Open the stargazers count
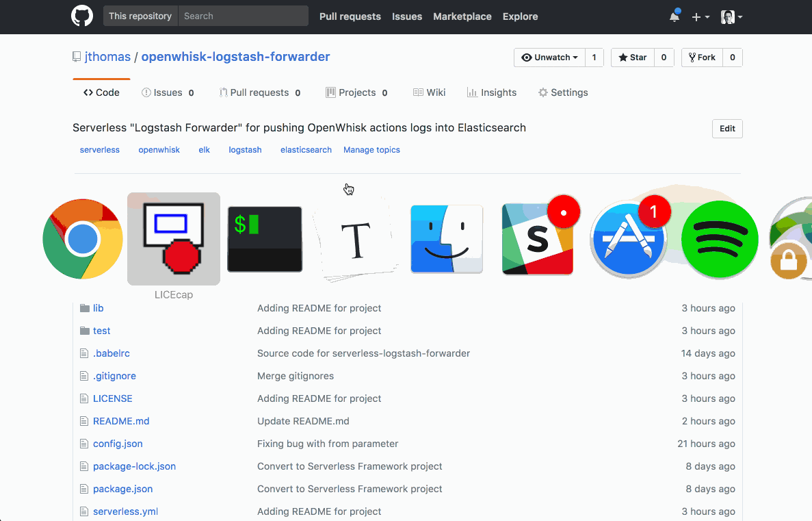This screenshot has width=812, height=521. (x=664, y=58)
